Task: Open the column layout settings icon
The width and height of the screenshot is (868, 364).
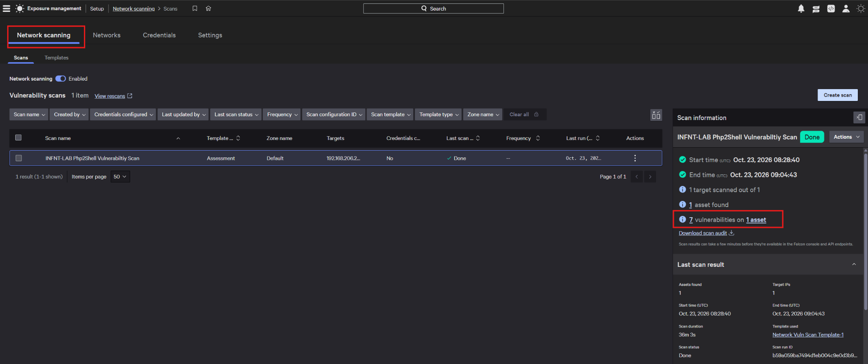Action: click(656, 115)
